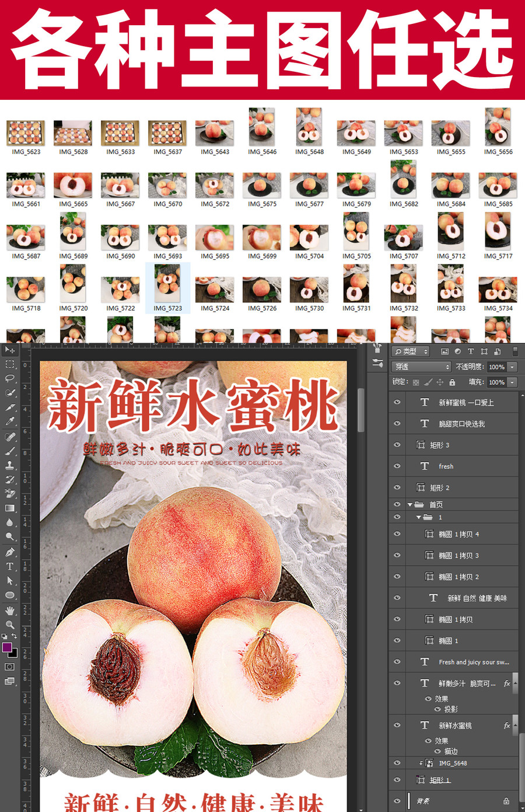Open the 不透明度 opacity dropdown arrow
525x812 pixels.
pyautogui.click(x=512, y=367)
